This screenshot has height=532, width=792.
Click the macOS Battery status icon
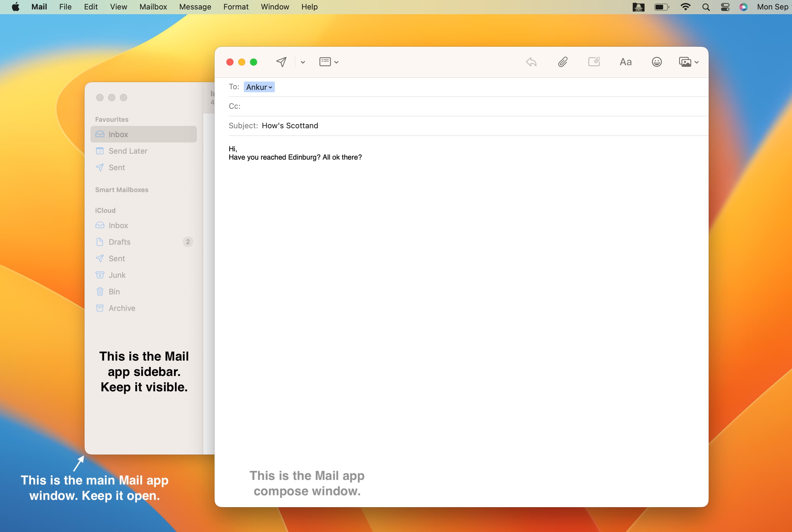[660, 7]
